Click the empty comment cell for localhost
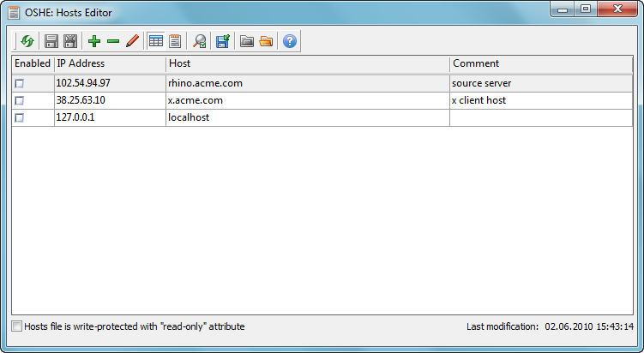The height and width of the screenshot is (353, 644). 541,117
